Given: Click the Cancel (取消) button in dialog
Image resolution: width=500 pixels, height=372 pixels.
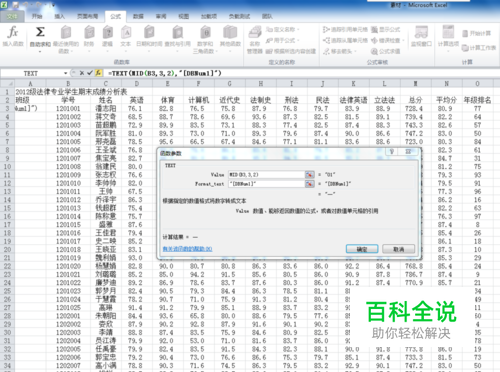Looking at the screenshot, I should point(399,249).
